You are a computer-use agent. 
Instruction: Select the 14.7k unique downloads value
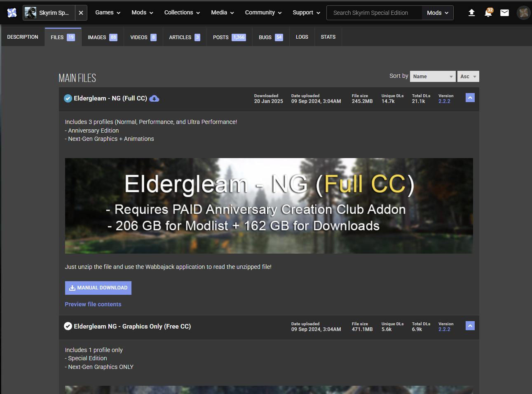pyautogui.click(x=388, y=101)
